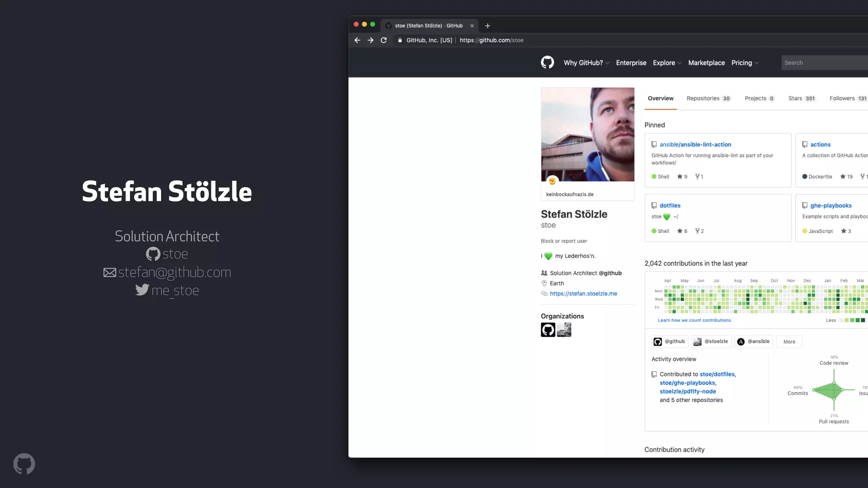
Task: Click the status emoji badge on avatar
Action: click(552, 181)
